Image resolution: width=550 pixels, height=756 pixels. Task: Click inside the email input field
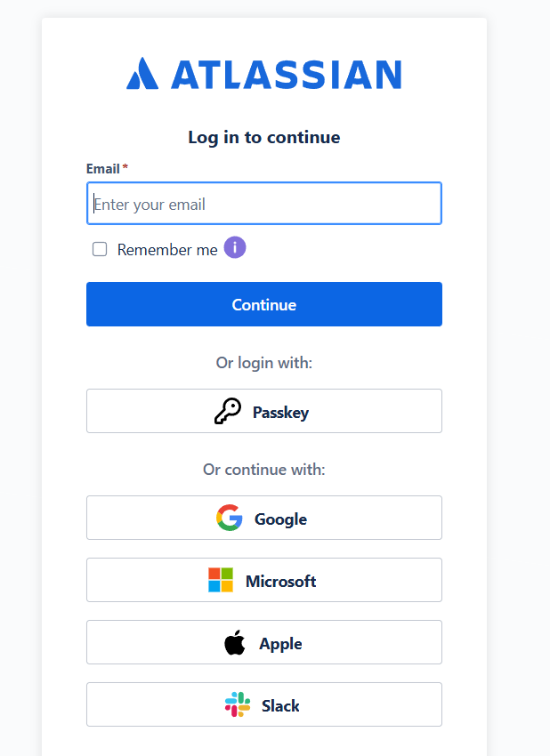263,204
